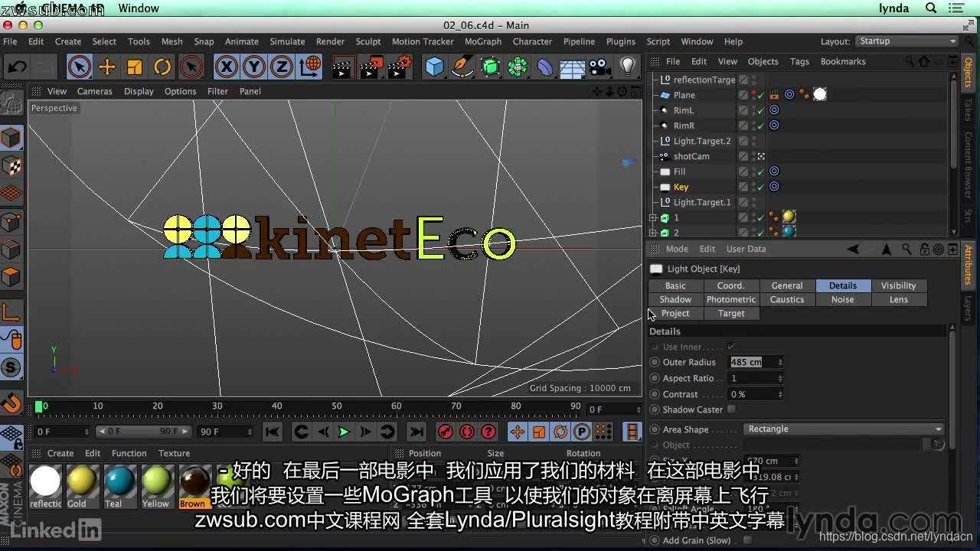This screenshot has width=980, height=551.
Task: Toggle the Z axis lock
Action: (282, 67)
